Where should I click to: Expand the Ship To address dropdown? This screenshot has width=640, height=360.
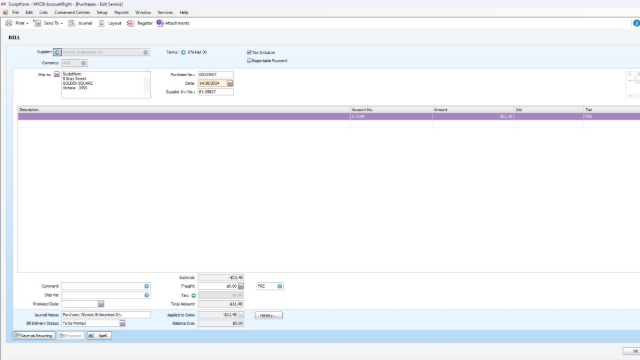tap(57, 74)
